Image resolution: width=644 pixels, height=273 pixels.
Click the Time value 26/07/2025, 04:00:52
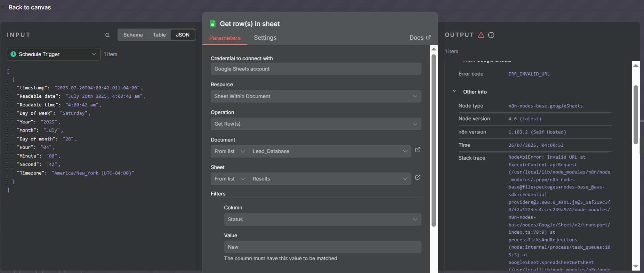pyautogui.click(x=536, y=145)
